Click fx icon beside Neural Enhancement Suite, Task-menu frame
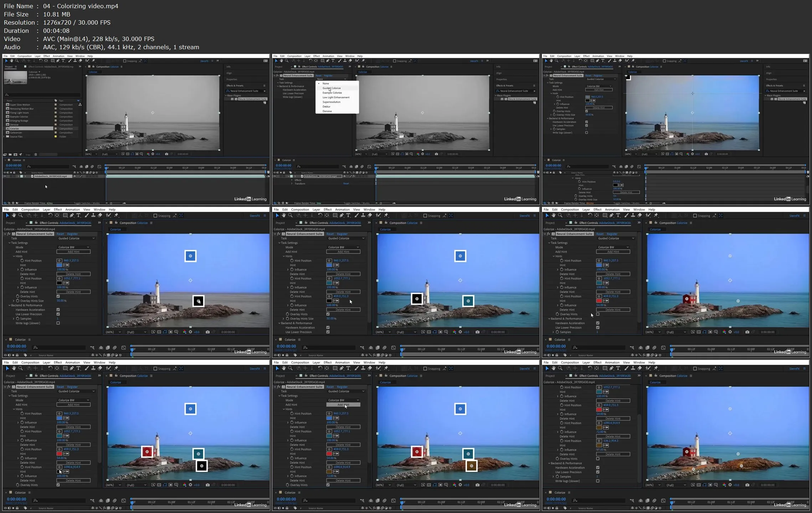This screenshot has height=513, width=812. tap(278, 76)
